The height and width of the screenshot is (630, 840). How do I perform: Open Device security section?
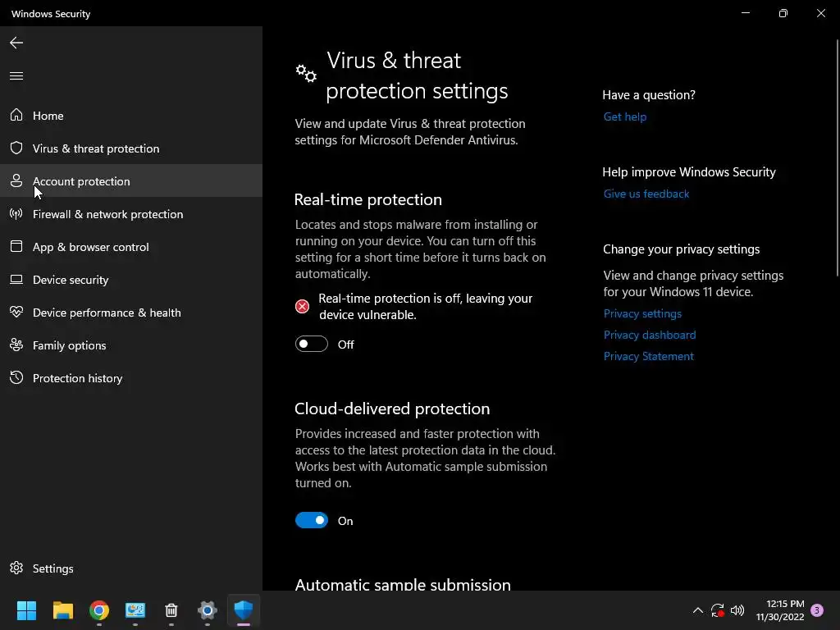pos(71,280)
